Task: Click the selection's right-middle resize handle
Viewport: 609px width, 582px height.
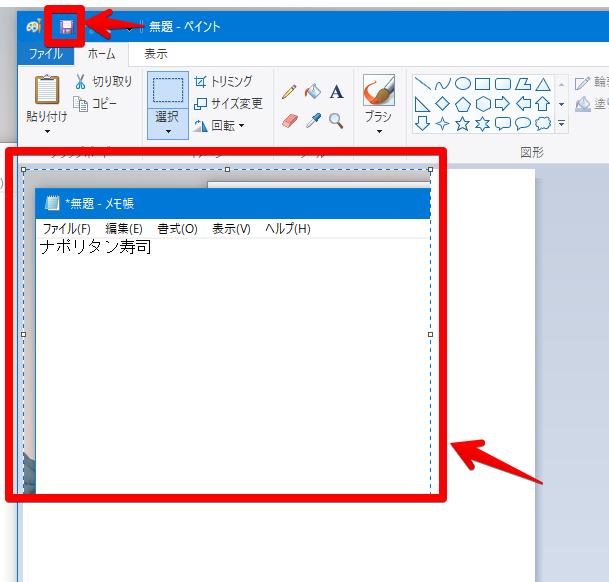Action: 430,334
